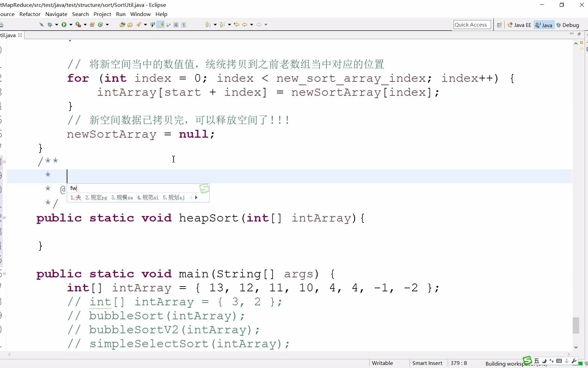Toggle Show Whitespace Characters
588x368 pixels.
[x=184, y=24]
